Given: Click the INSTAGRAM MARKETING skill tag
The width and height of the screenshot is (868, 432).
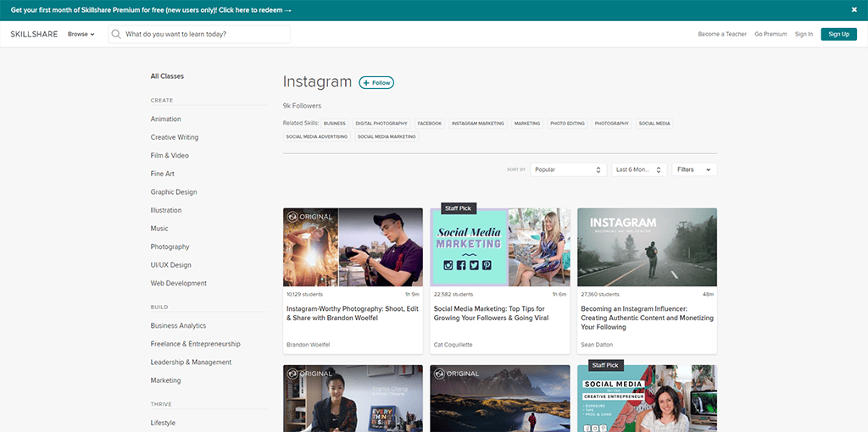Looking at the screenshot, I should click(x=478, y=124).
